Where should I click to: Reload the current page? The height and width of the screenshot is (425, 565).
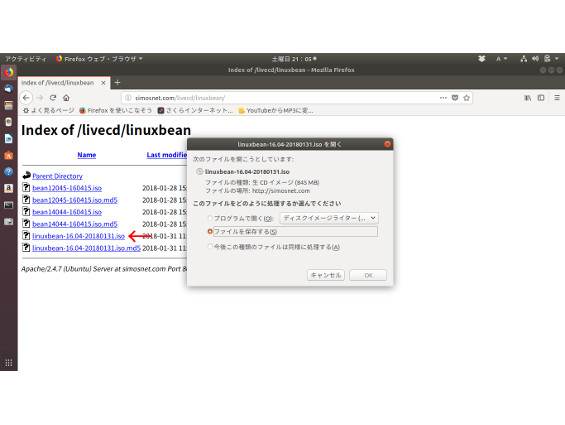tap(53, 98)
